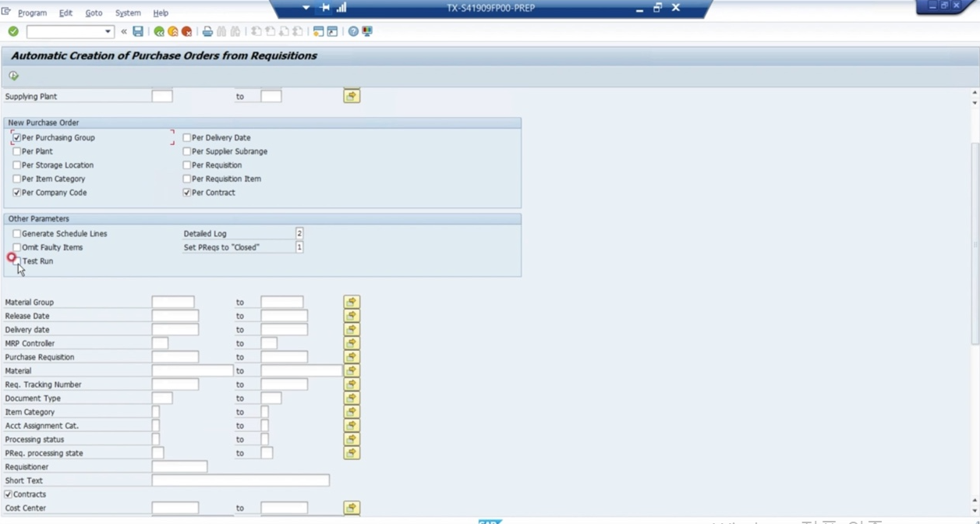Image resolution: width=980 pixels, height=524 pixels.
Task: Enable Omit Faulty Items checkbox
Action: tap(16, 247)
